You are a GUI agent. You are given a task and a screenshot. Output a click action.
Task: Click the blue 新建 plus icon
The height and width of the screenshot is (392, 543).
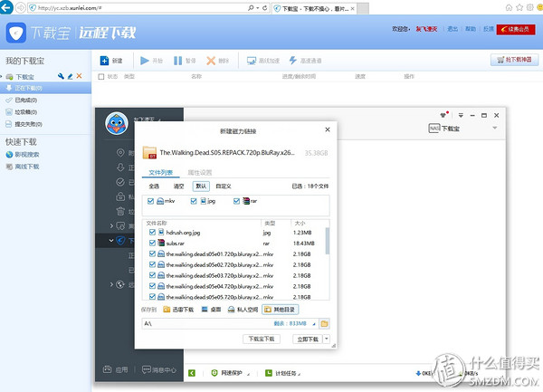104,61
